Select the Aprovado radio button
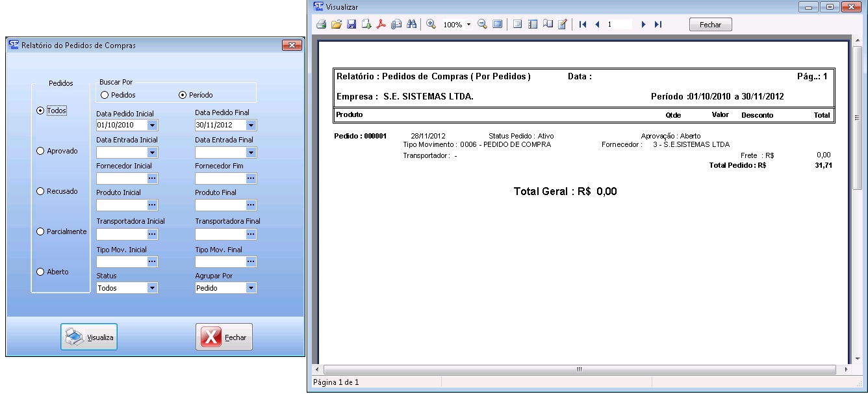 coord(41,151)
